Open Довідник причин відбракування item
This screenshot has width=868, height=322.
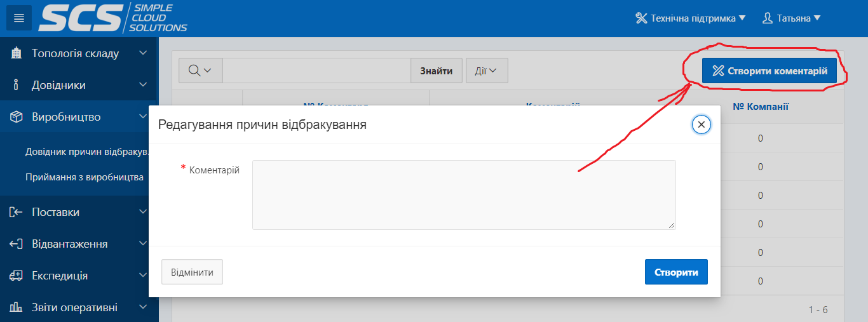[x=87, y=152]
